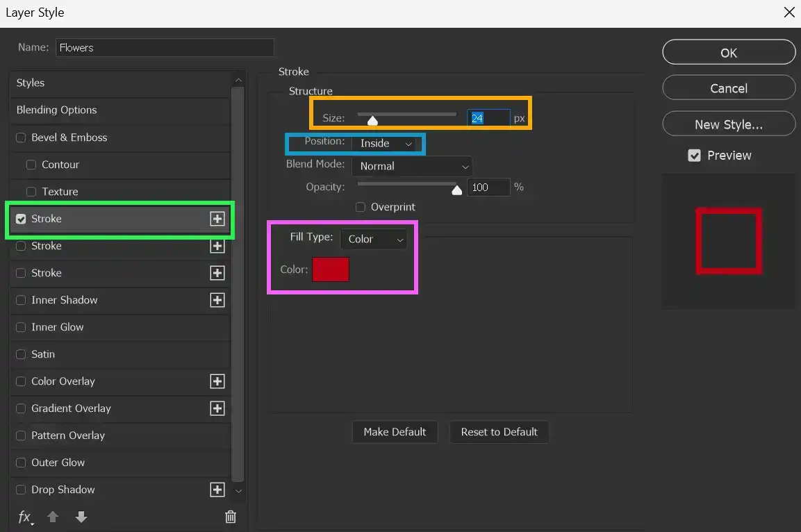
Task: Click the plus icon next to Color Overlay
Action: coord(217,381)
